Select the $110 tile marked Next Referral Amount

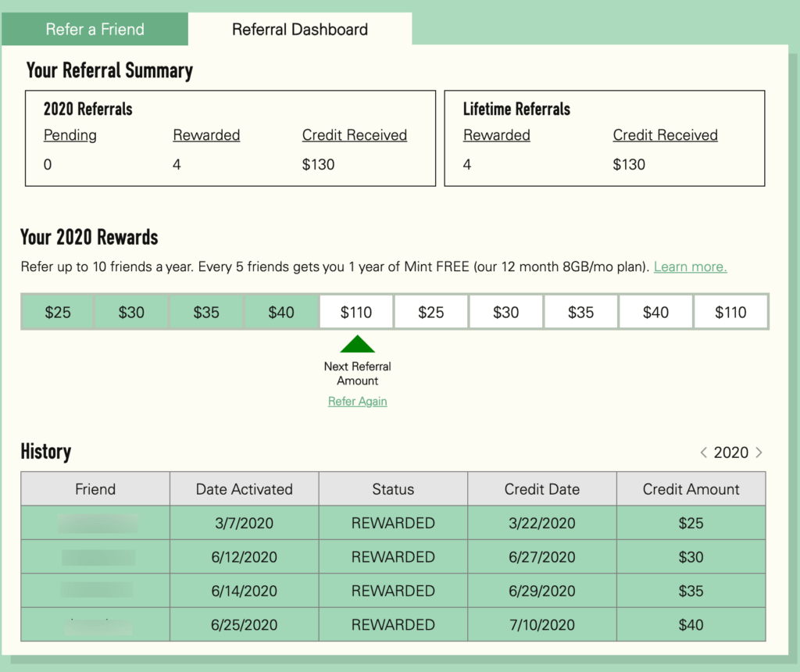point(356,311)
